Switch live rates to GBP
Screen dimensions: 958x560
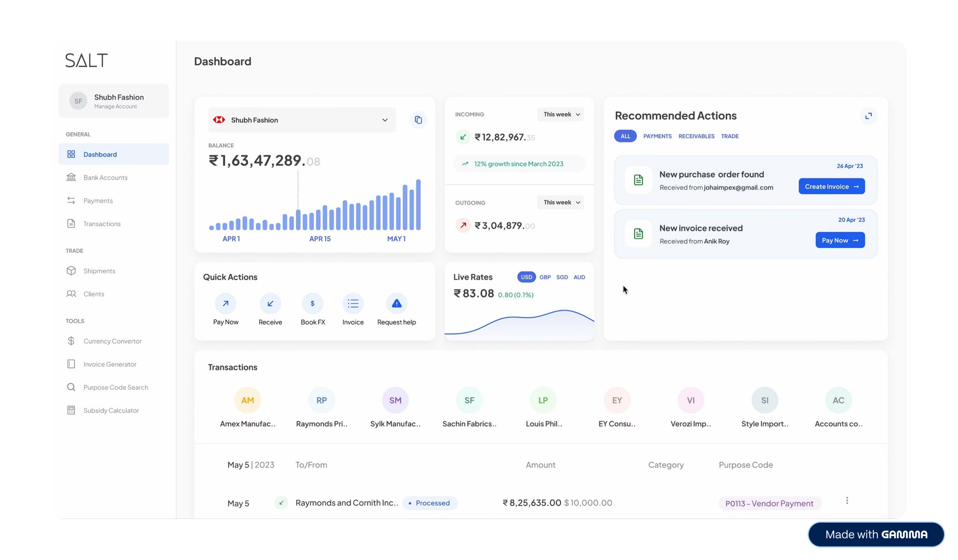(545, 277)
